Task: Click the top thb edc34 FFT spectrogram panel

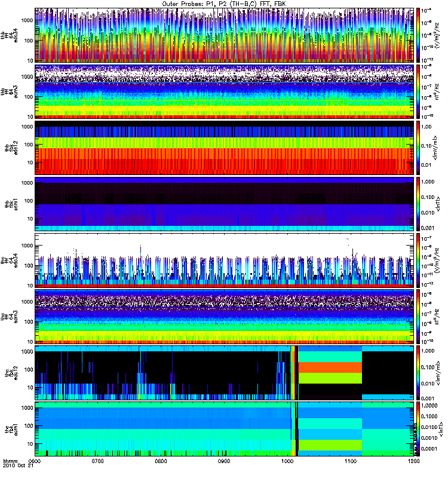Action: 224,35
